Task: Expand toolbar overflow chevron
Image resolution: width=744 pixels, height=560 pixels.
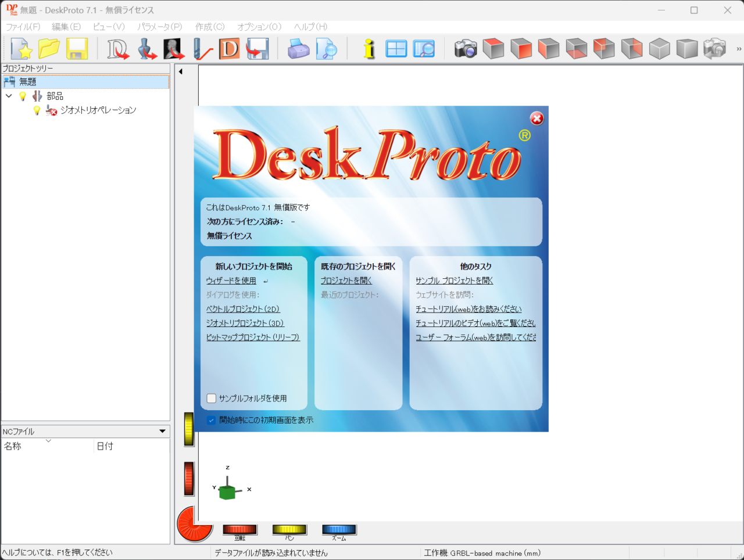Action: point(739,49)
